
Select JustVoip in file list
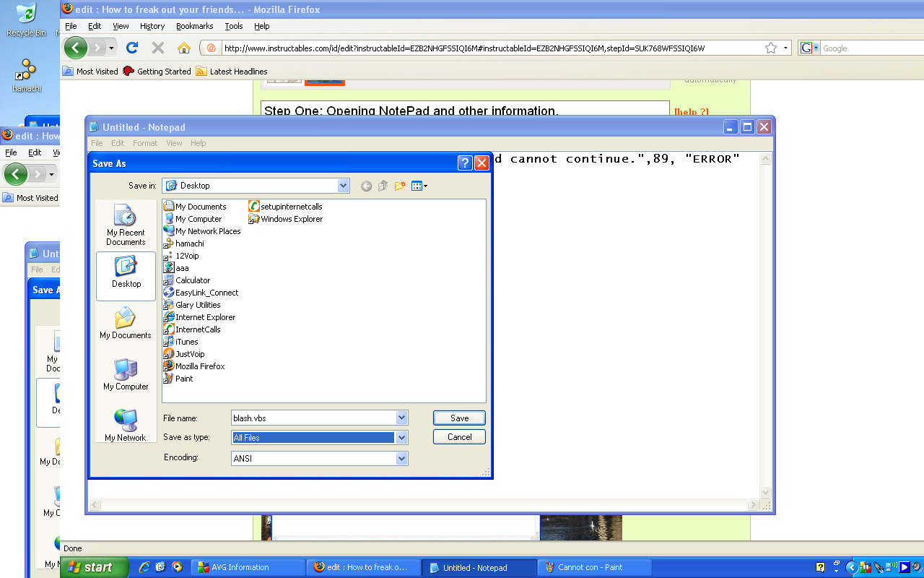(x=184, y=354)
